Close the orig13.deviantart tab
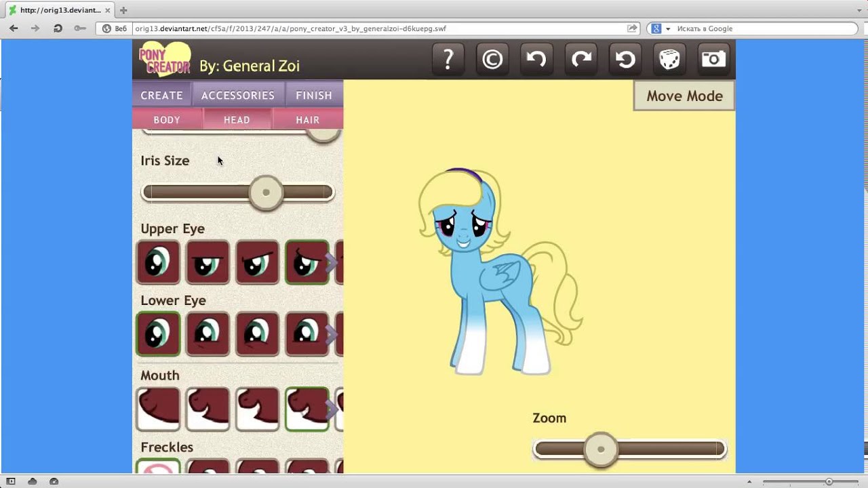 108,10
